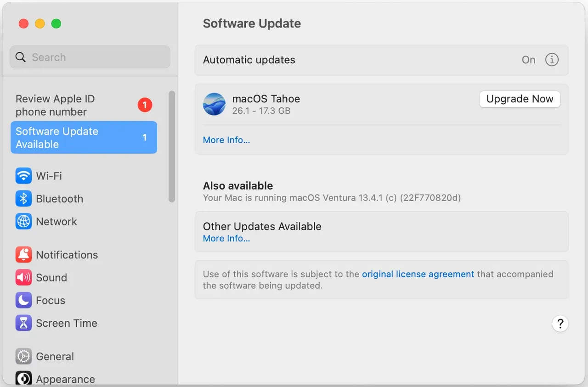Viewport: 588px width, 387px height.
Task: Click the green full screen button
Action: tap(56, 24)
